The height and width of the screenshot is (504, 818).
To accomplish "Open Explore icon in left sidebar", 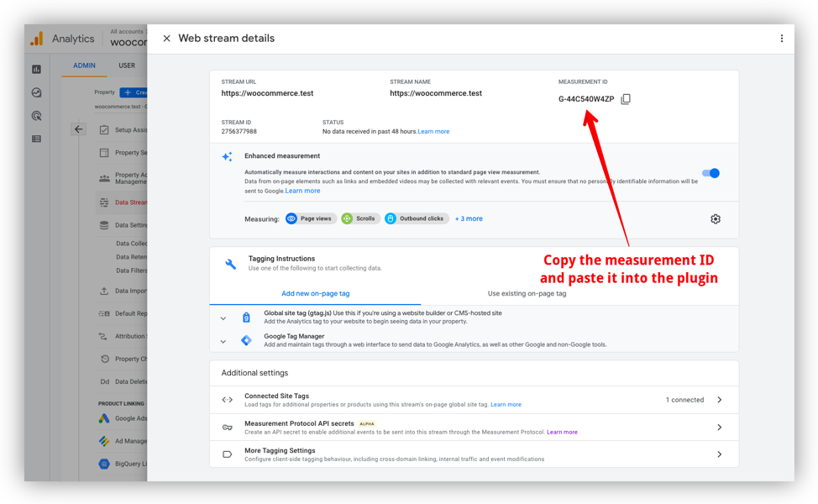I will pos(36,92).
